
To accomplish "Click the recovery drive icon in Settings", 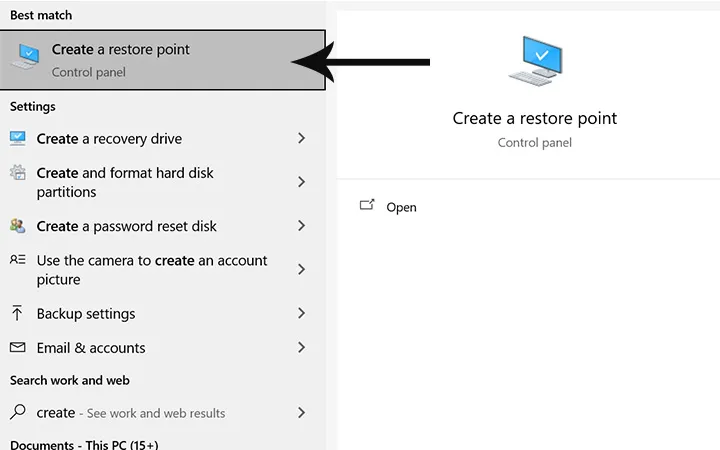I will pos(18,139).
